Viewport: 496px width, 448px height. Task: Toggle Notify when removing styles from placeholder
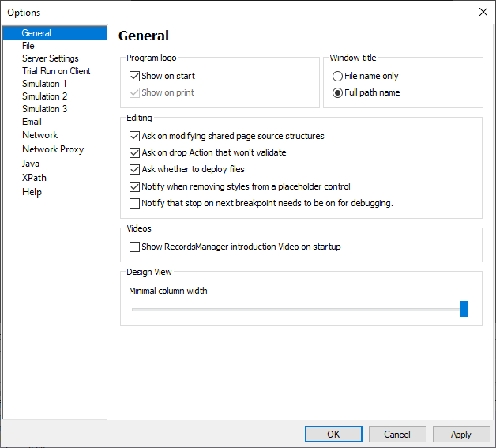coord(134,186)
